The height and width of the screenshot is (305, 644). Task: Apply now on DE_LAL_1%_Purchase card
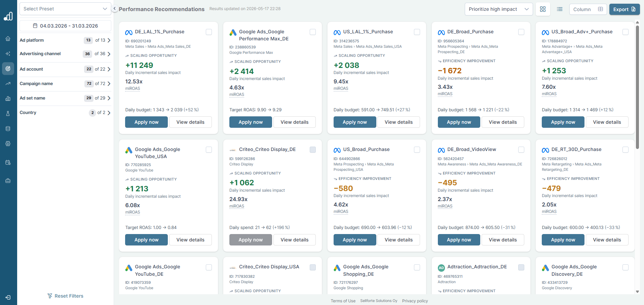tap(146, 122)
